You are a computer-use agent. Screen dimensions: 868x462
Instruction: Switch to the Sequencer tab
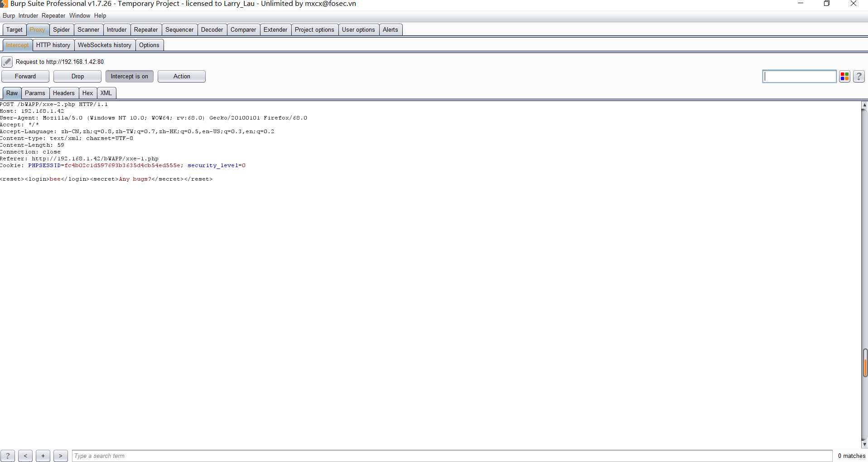click(179, 30)
